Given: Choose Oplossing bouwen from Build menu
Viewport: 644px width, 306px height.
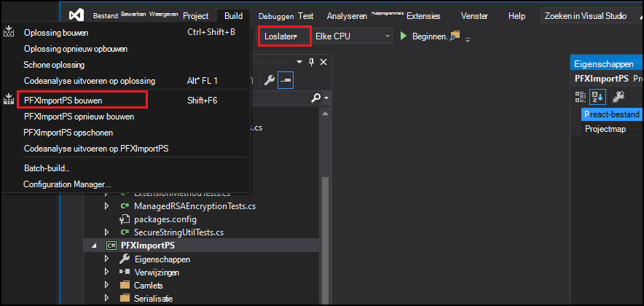Looking at the screenshot, I should tap(125, 33).
